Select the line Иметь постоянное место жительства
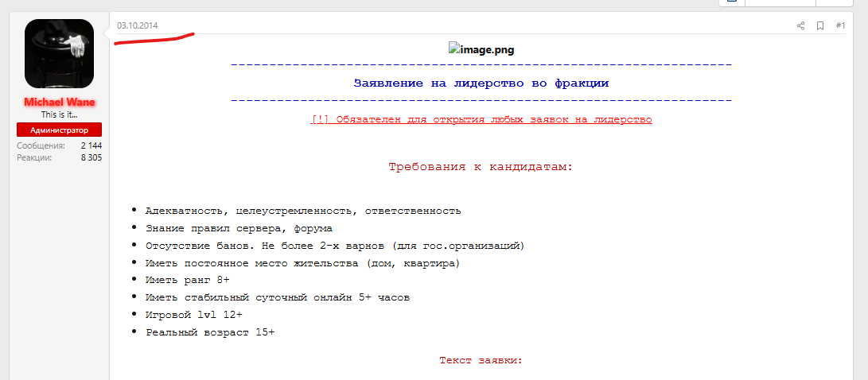868x380 pixels. (x=303, y=262)
